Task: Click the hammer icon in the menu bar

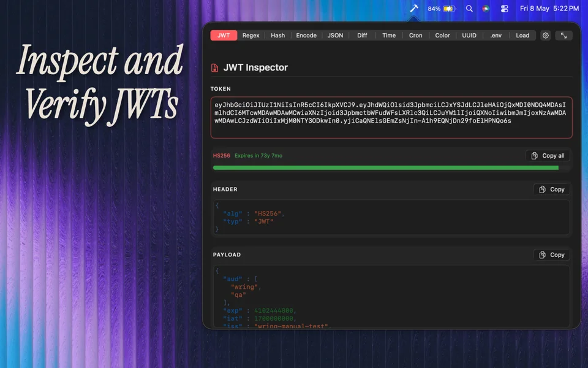Action: pyautogui.click(x=414, y=8)
